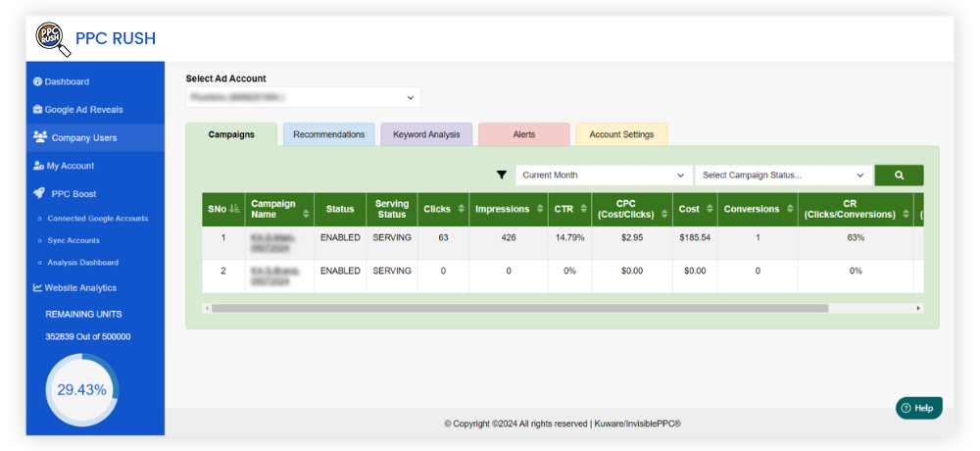This screenshot has width=980, height=451.
Task: Click the black filter funnel icon
Action: tap(501, 175)
